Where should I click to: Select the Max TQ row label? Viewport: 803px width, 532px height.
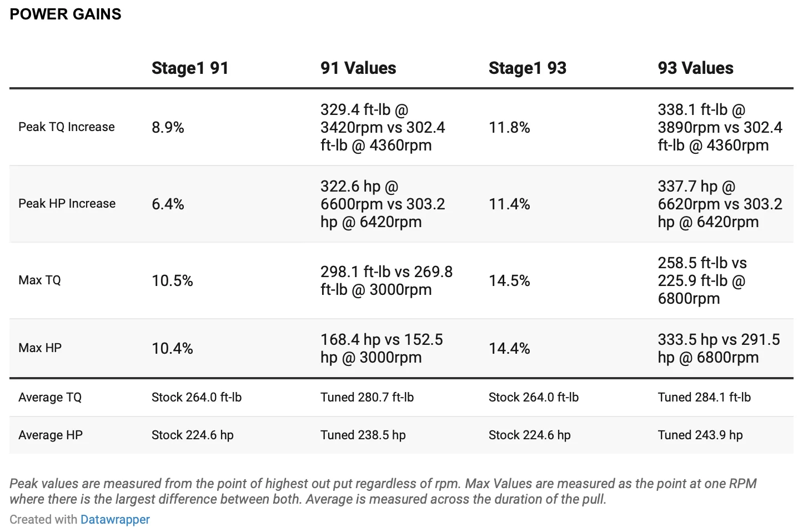pyautogui.click(x=39, y=280)
